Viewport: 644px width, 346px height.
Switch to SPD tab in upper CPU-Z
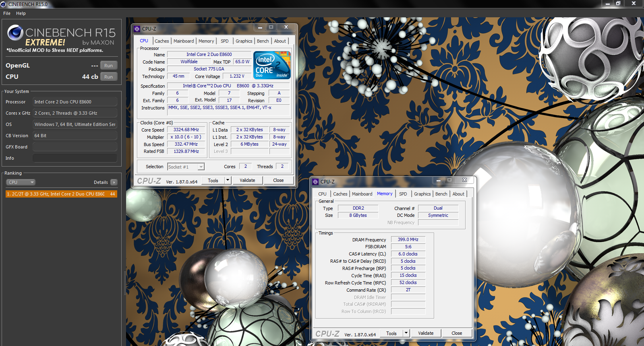click(x=225, y=41)
